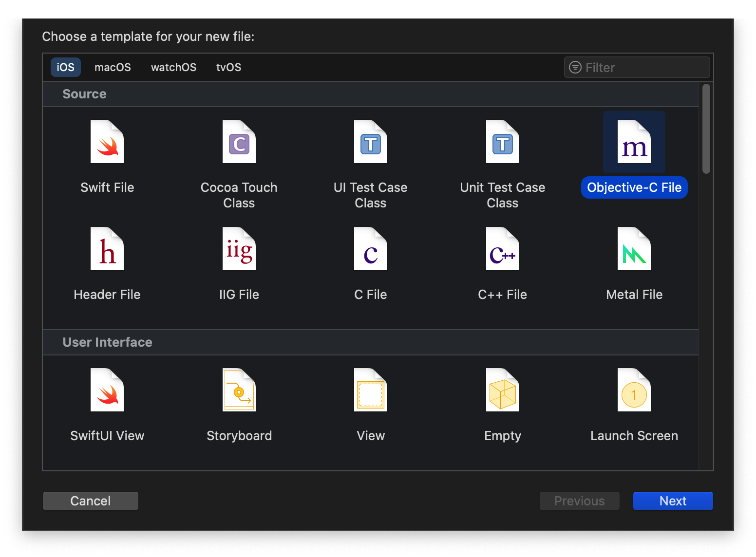Cancel the new file dialog

click(91, 501)
